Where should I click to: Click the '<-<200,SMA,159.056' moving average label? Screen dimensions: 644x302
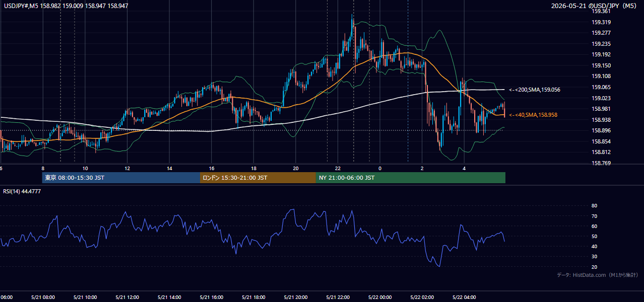tap(535, 90)
